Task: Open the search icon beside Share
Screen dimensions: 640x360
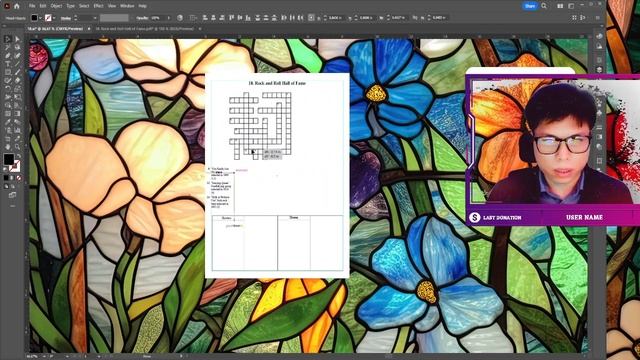Action: (544, 6)
